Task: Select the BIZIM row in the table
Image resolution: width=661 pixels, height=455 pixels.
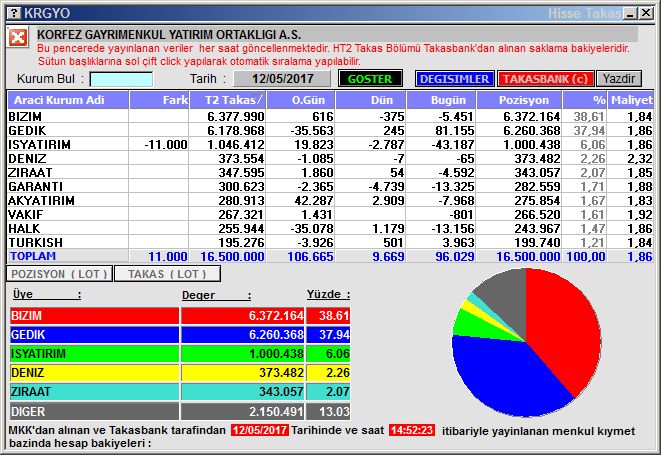Action: click(330, 116)
